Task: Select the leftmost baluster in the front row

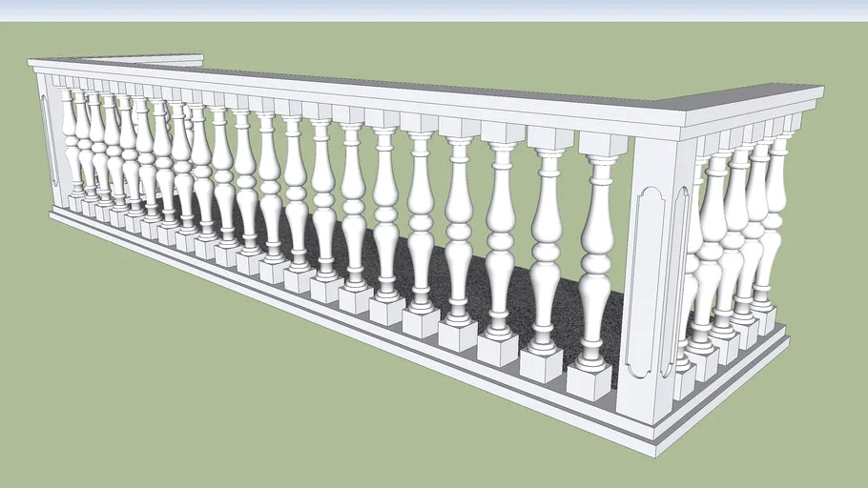Action: point(69,143)
